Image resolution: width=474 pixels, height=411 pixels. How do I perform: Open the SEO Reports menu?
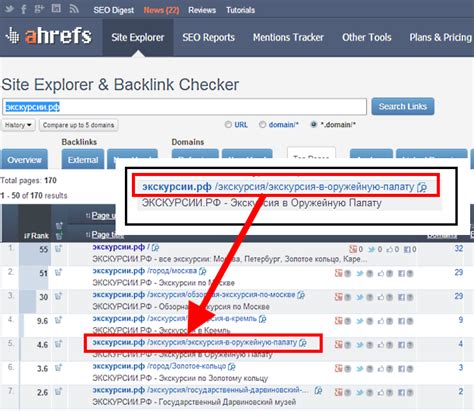point(209,37)
